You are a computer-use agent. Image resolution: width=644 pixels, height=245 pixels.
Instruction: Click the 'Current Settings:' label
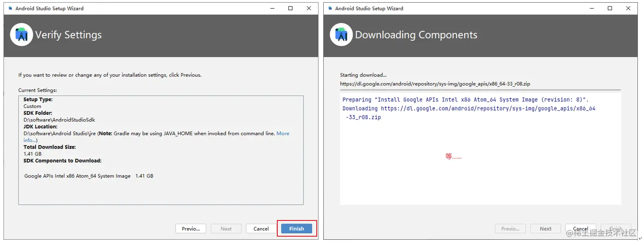pos(38,90)
